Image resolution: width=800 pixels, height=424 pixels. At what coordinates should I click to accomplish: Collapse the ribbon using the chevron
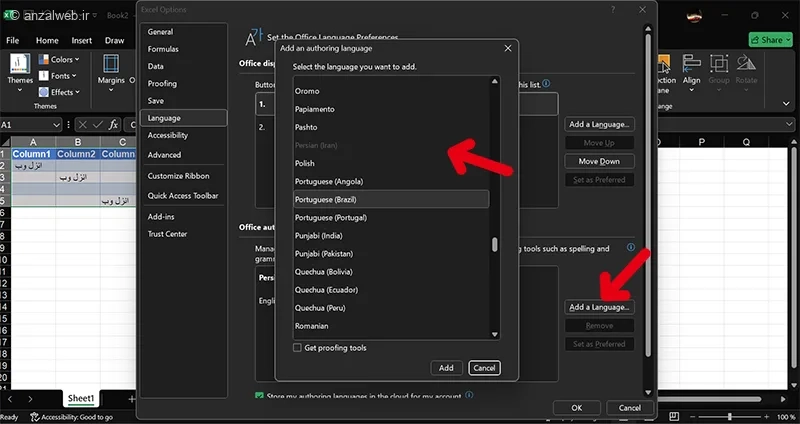(x=786, y=104)
